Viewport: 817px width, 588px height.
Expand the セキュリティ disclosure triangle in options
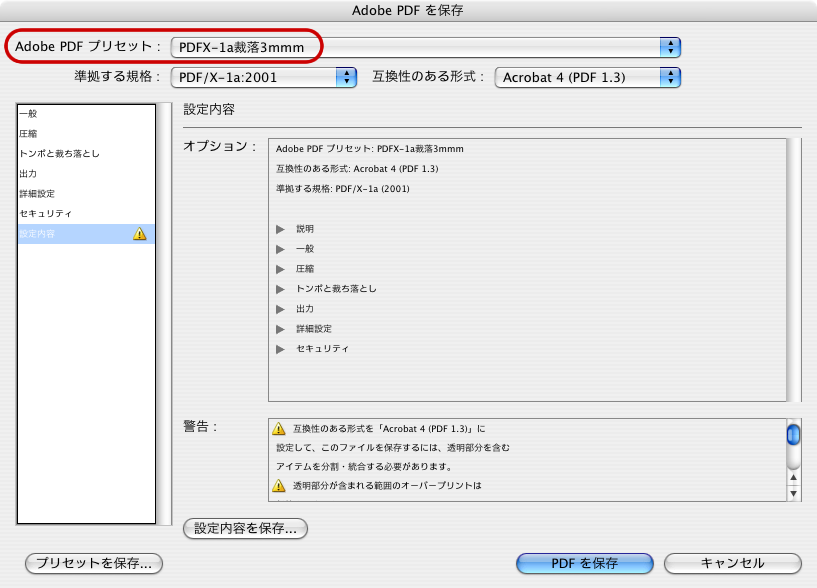point(280,349)
